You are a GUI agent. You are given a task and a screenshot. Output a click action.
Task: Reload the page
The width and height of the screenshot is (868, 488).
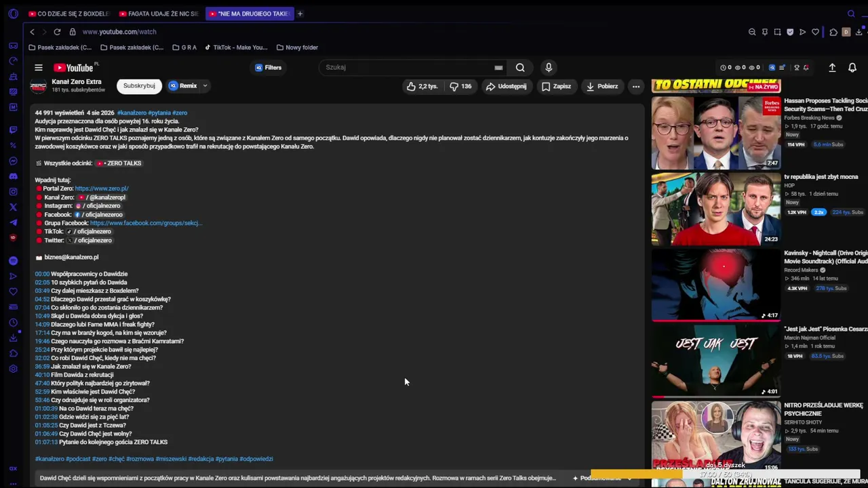coord(57,32)
